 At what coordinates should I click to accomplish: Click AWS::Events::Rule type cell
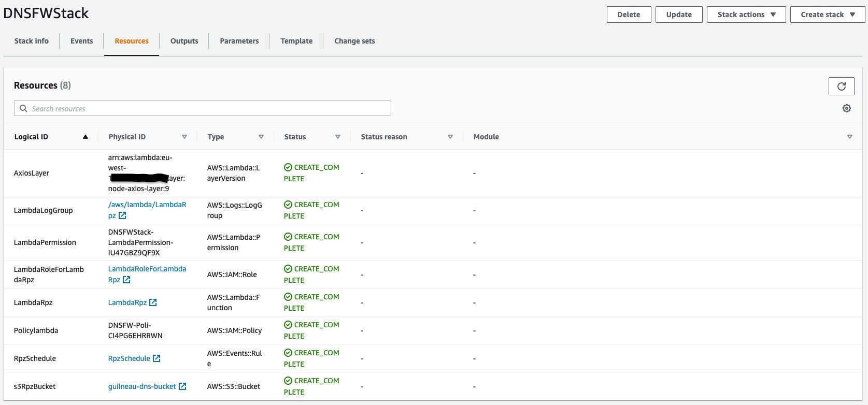(x=235, y=358)
